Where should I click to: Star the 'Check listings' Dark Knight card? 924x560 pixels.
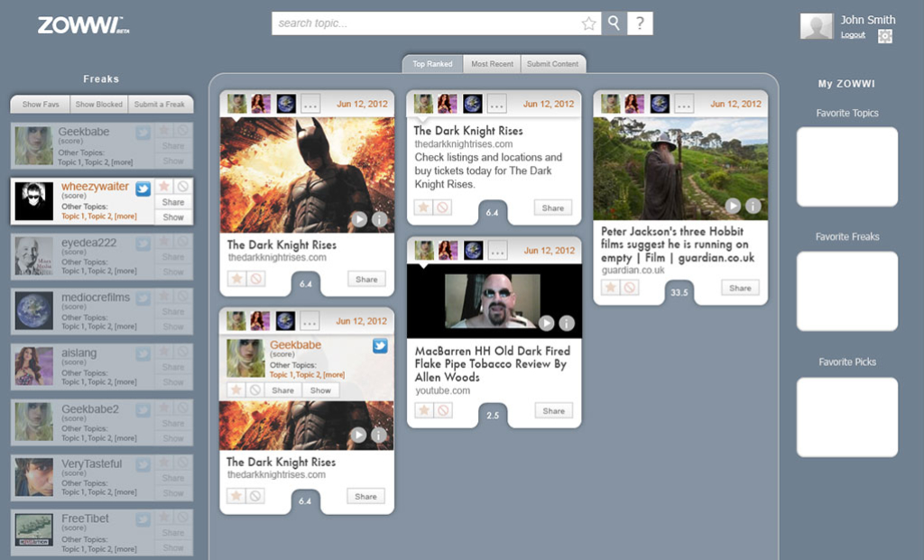point(424,207)
